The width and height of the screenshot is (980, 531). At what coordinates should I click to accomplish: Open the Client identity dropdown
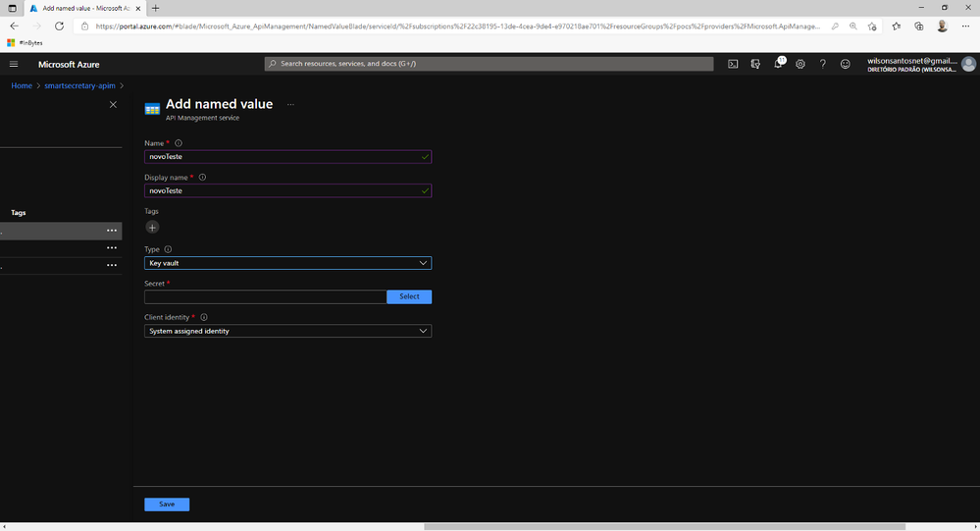coord(287,331)
